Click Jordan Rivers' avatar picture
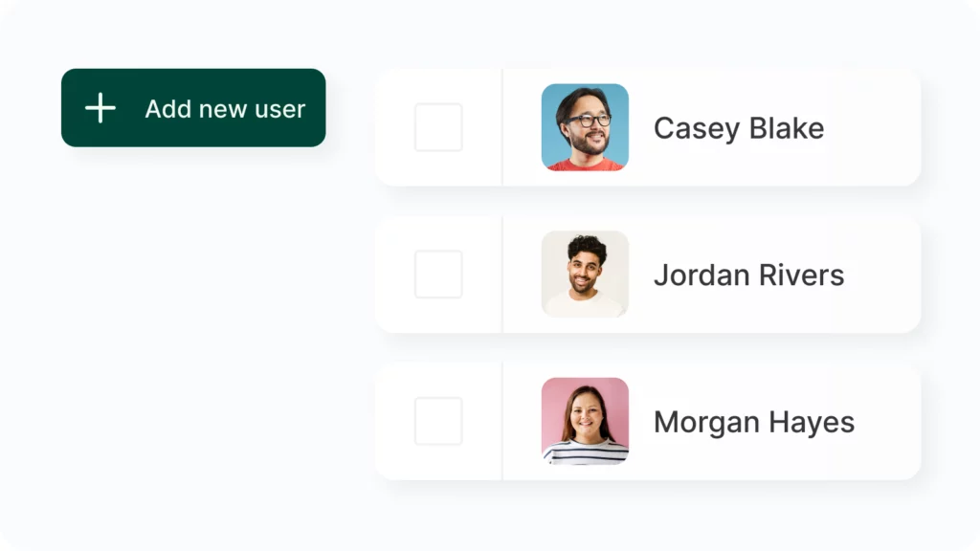Screen dimensions: 980x551 [585, 275]
